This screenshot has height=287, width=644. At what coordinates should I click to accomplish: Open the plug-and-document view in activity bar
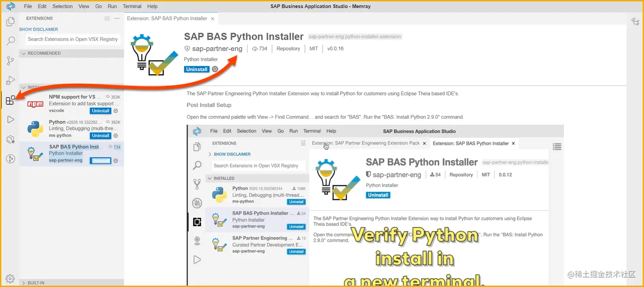pos(10,139)
